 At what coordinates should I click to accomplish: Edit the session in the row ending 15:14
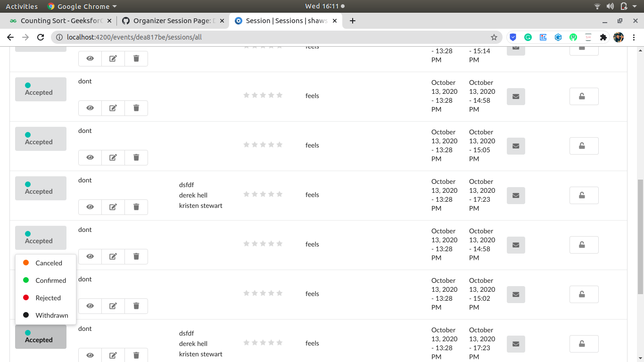point(113,58)
